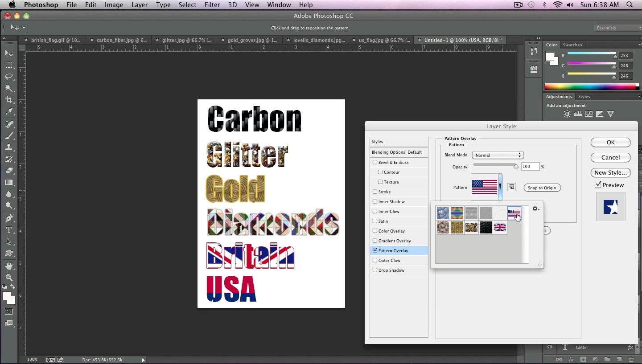The width and height of the screenshot is (642, 364).
Task: Select the Zoom tool in toolbar
Action: [9, 278]
